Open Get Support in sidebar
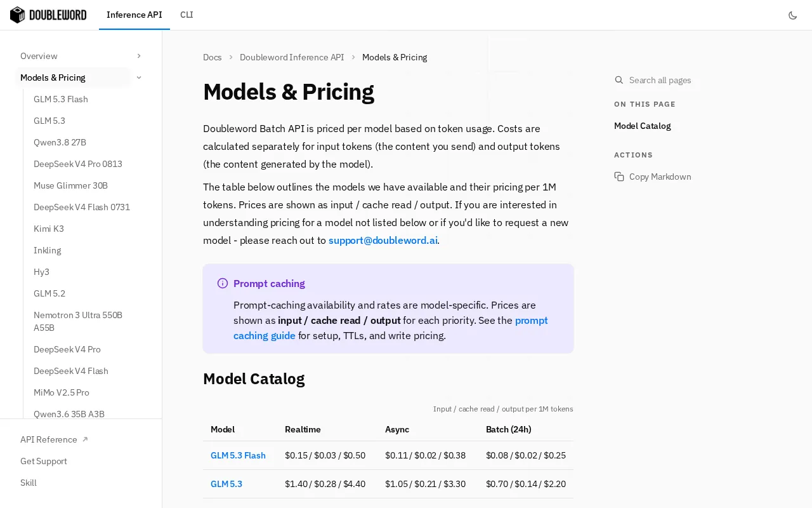The image size is (812, 508). pos(44,461)
